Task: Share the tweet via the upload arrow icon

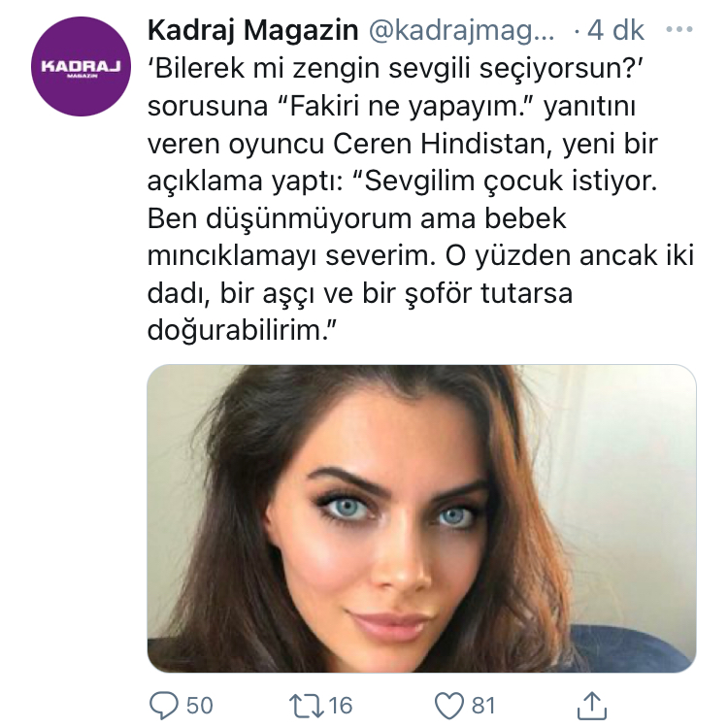Action: pyautogui.click(x=592, y=706)
